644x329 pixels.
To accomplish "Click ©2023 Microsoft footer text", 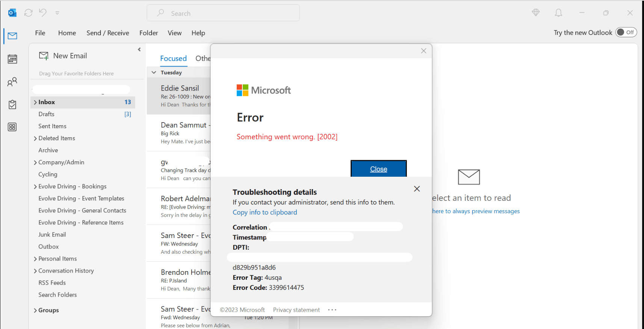I will tap(242, 310).
